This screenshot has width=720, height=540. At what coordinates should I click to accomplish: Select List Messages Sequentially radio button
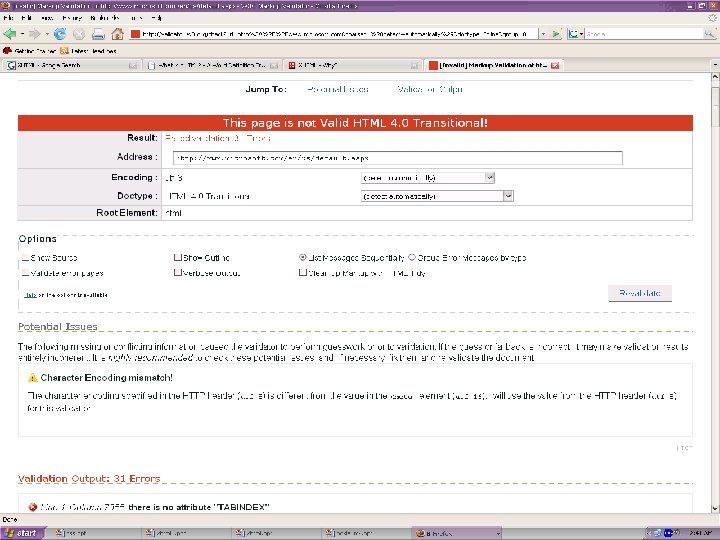coord(303,258)
